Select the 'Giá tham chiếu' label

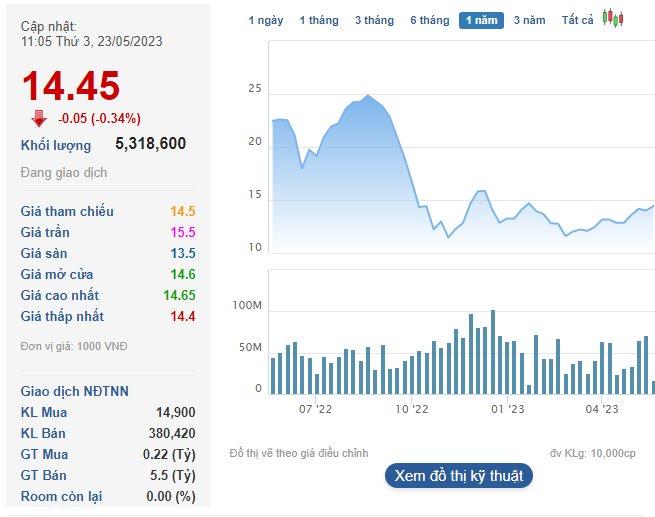(67, 211)
